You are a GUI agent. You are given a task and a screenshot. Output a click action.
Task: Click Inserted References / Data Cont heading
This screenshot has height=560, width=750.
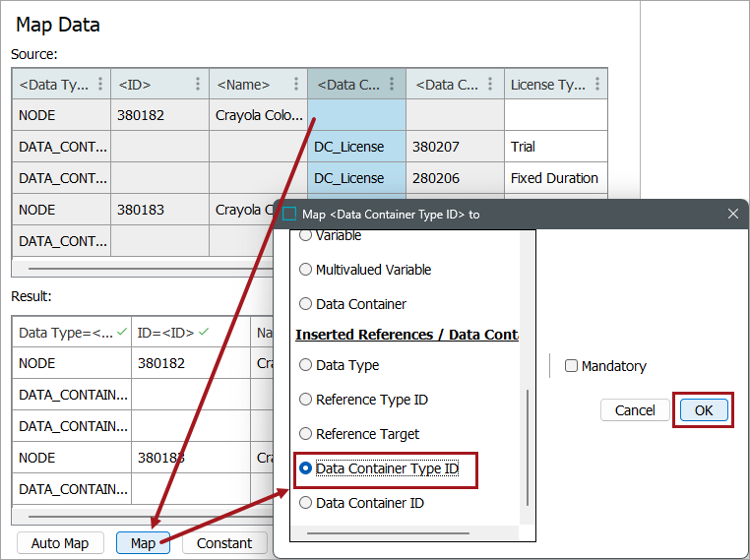(407, 335)
